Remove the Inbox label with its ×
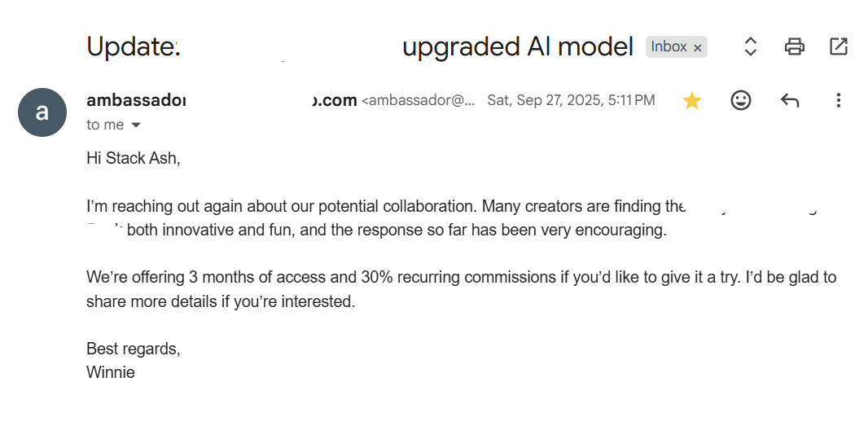The image size is (868, 448). tap(698, 48)
